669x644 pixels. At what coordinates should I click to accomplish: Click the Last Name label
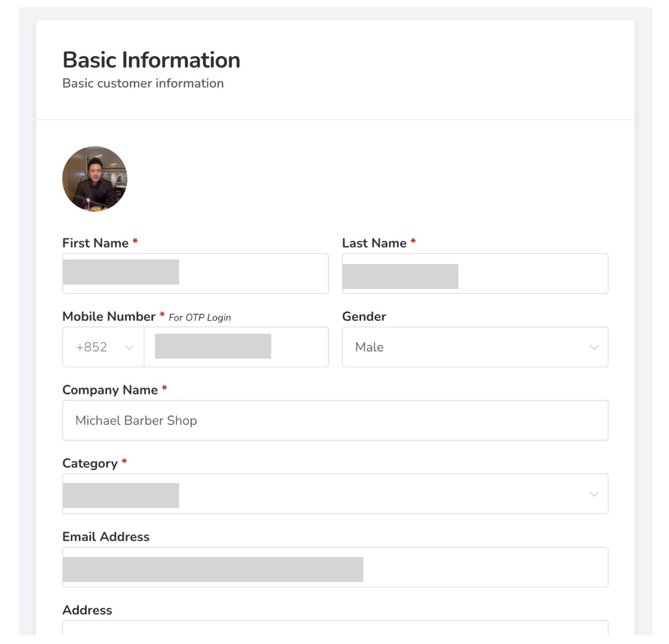374,243
